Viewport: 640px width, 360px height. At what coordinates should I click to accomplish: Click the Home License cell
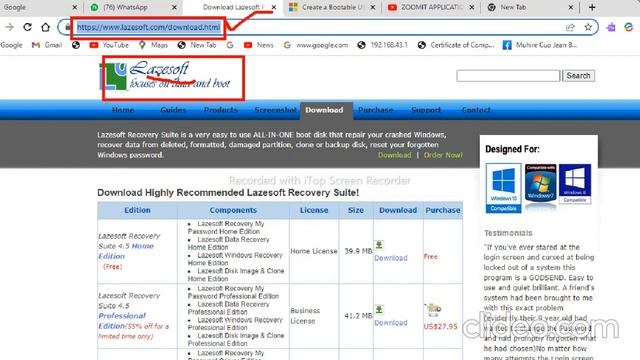coord(314,251)
